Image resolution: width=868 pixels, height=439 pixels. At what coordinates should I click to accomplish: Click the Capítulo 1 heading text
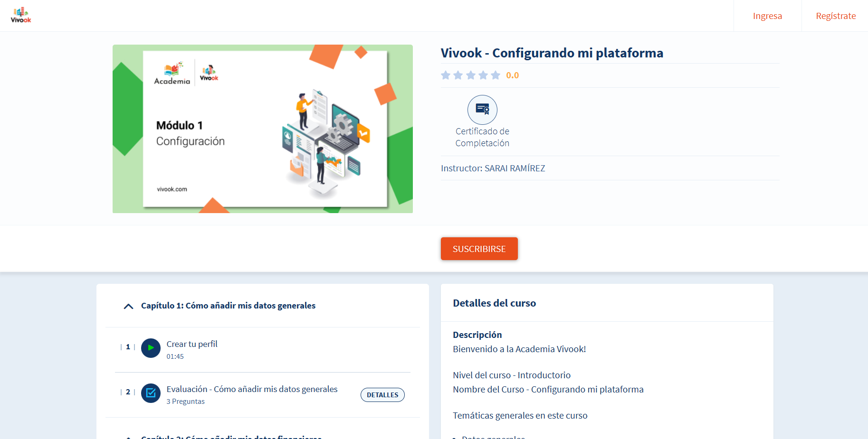tap(228, 306)
